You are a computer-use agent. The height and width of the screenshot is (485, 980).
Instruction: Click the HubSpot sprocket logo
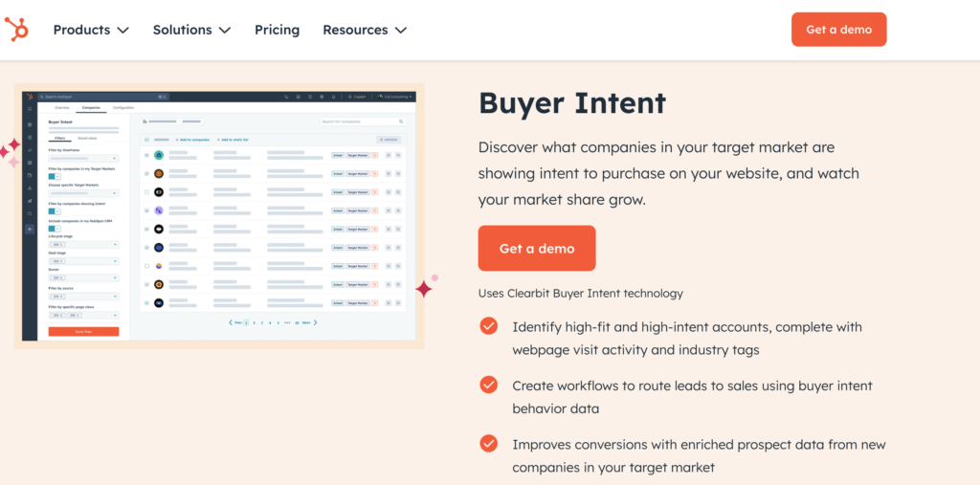point(17,30)
